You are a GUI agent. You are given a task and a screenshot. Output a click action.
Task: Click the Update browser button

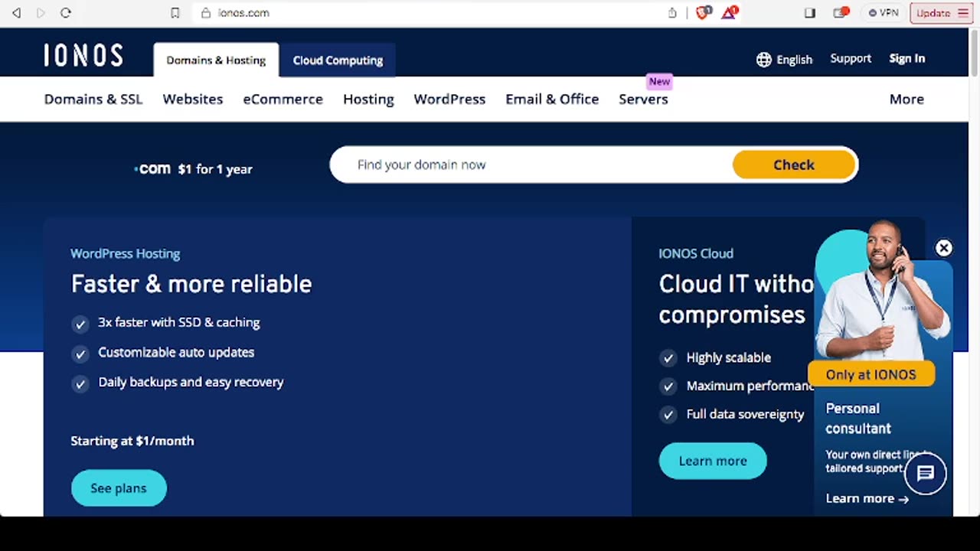942,13
